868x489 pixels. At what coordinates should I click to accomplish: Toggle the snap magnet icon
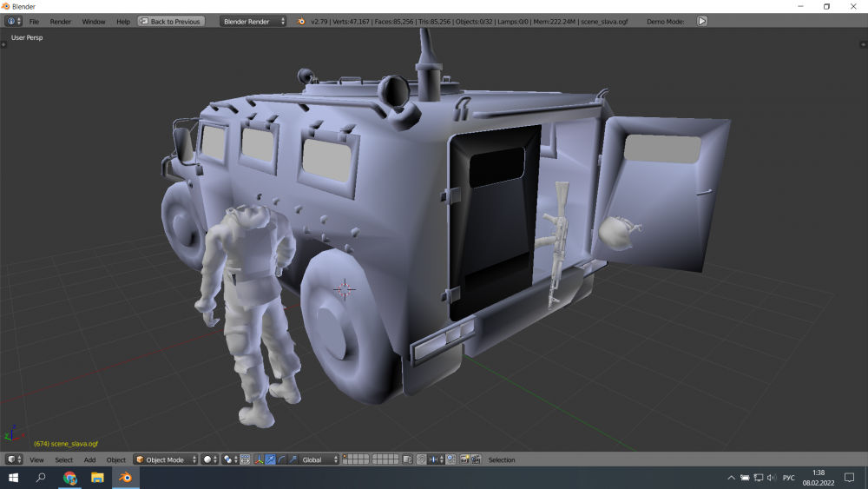pos(421,459)
